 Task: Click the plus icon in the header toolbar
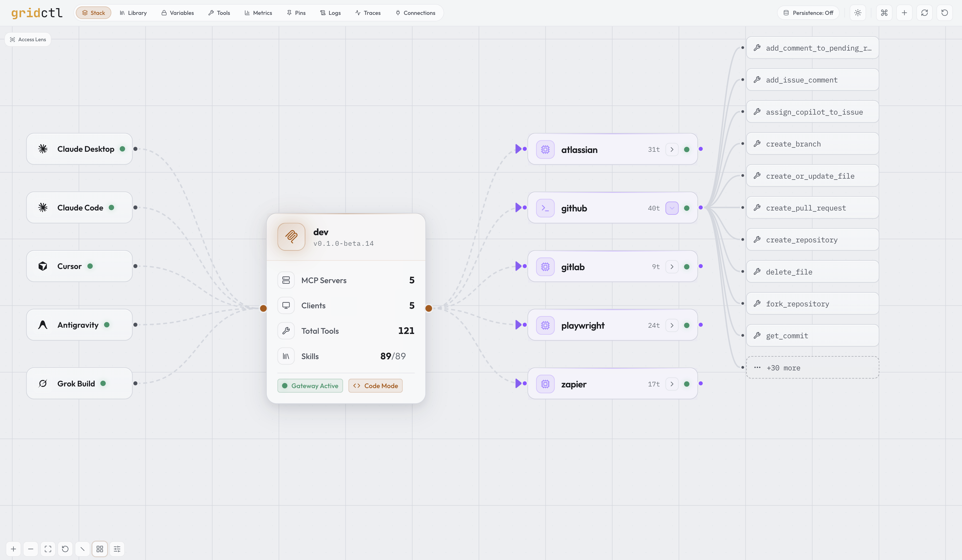(904, 13)
